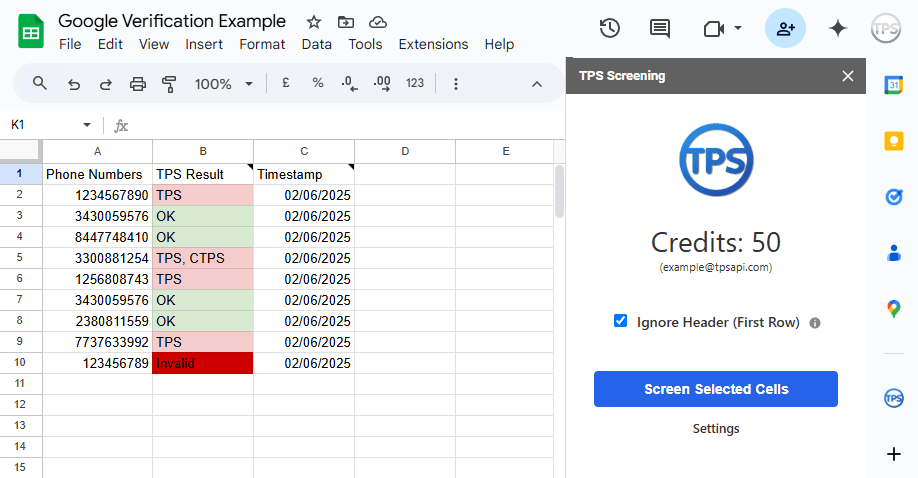918x478 pixels.
Task: Click the formula bar input
Action: pos(345,125)
